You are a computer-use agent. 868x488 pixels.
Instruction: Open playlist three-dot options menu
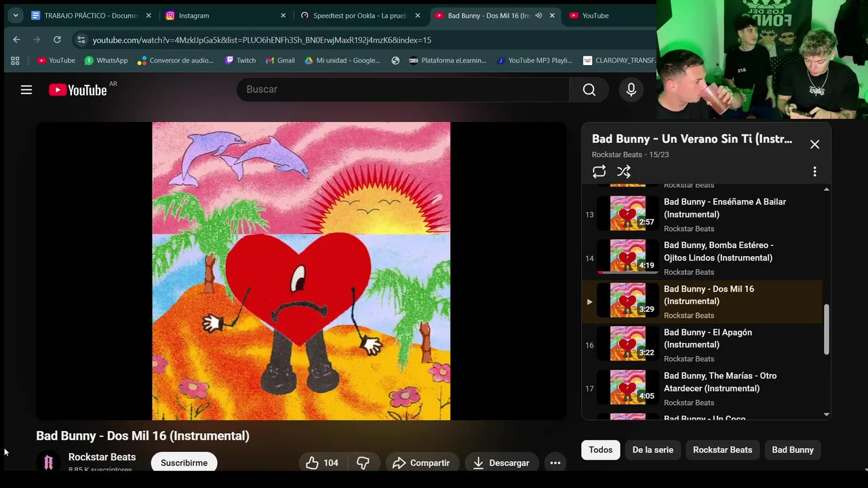pos(814,171)
